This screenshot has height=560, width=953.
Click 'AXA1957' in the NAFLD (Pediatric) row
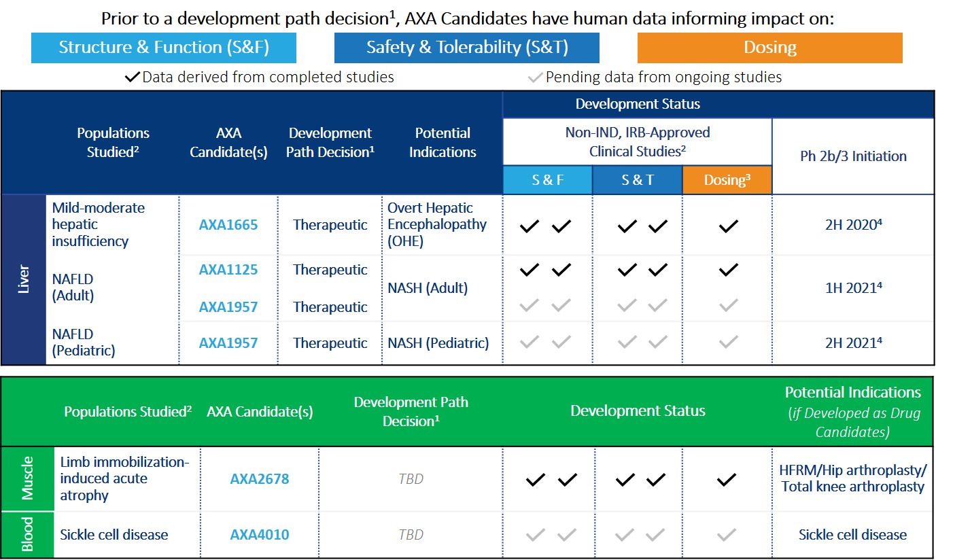228,343
